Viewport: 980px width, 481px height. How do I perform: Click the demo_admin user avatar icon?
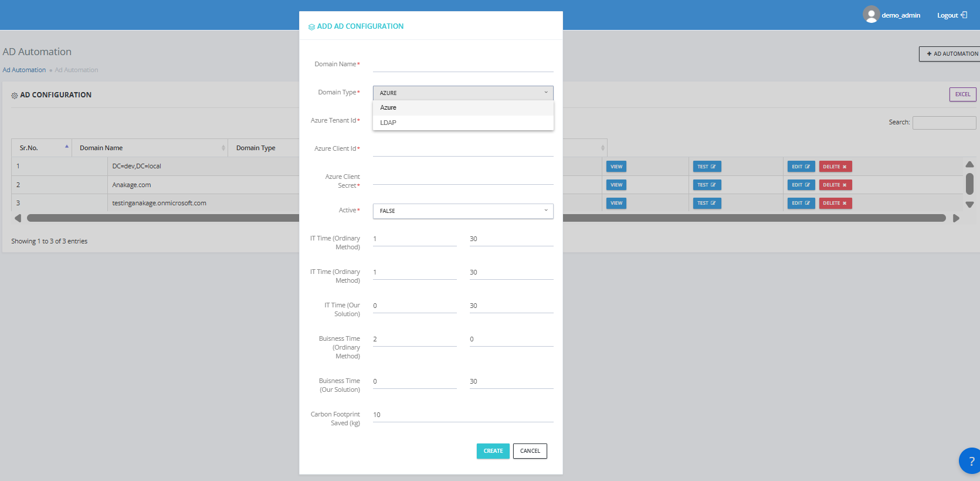coord(871,15)
